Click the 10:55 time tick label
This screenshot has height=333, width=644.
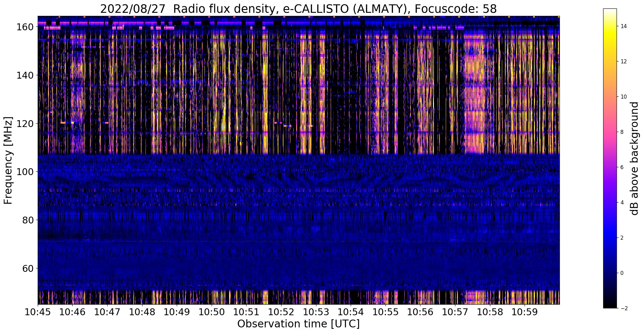click(386, 312)
